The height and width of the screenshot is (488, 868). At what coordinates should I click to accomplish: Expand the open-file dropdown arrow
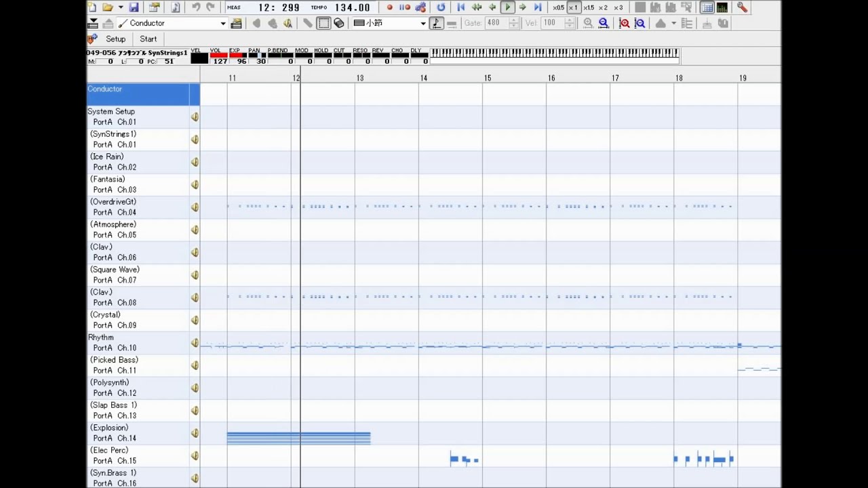pyautogui.click(x=121, y=7)
